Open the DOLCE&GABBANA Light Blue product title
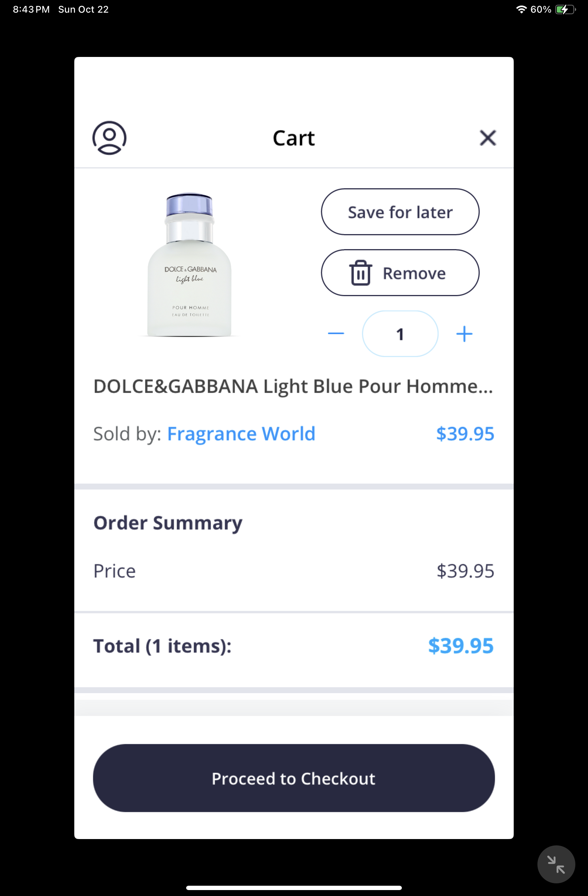This screenshot has height=896, width=588. click(293, 386)
